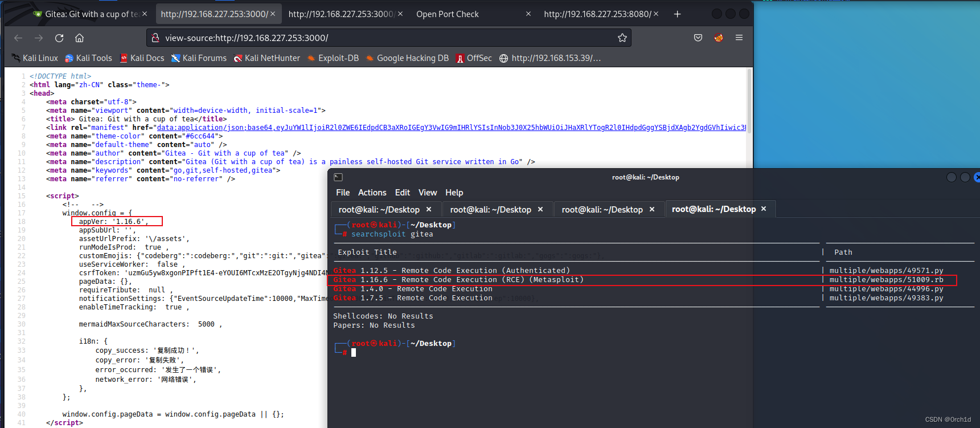The width and height of the screenshot is (980, 428).
Task: Open the terminal View menu
Action: click(428, 193)
